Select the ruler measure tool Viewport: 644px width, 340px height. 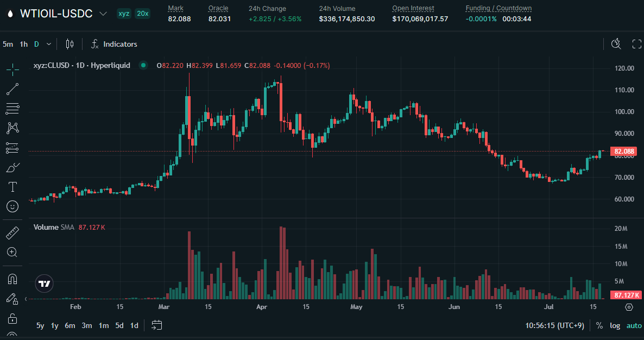click(x=12, y=233)
